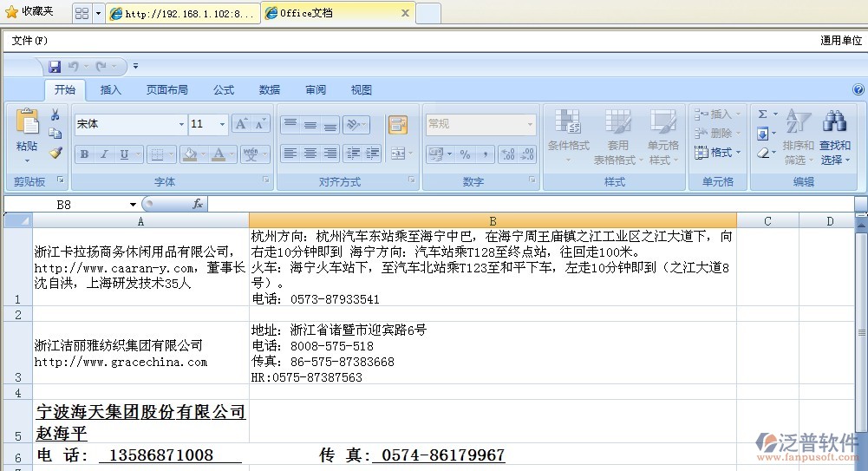Click the comma style button
This screenshot has width=868, height=471.
coord(485,154)
